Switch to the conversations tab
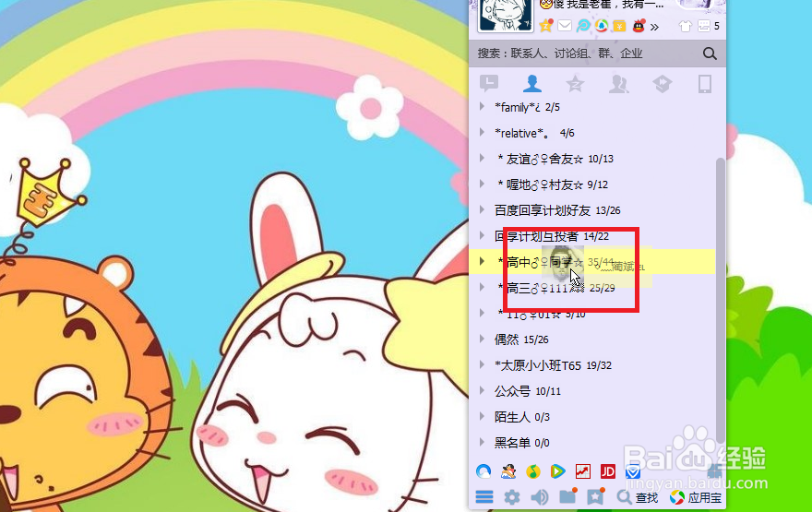 point(489,83)
